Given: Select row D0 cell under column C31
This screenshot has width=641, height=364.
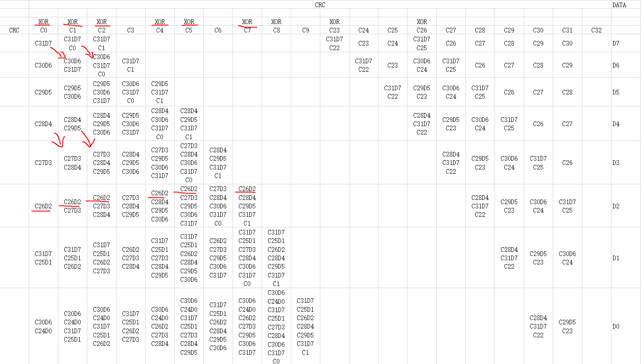Looking at the screenshot, I should point(568,326).
